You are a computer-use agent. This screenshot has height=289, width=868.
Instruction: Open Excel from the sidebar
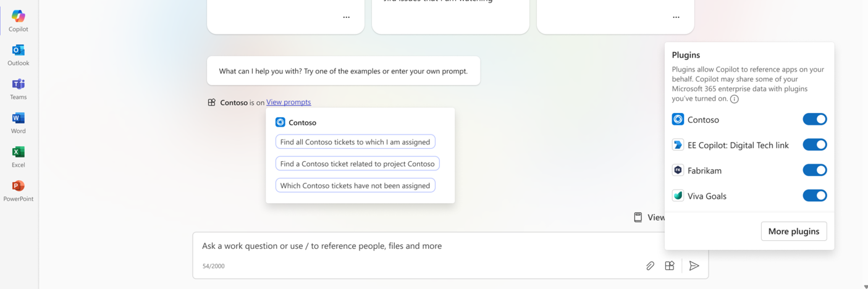pos(18,157)
